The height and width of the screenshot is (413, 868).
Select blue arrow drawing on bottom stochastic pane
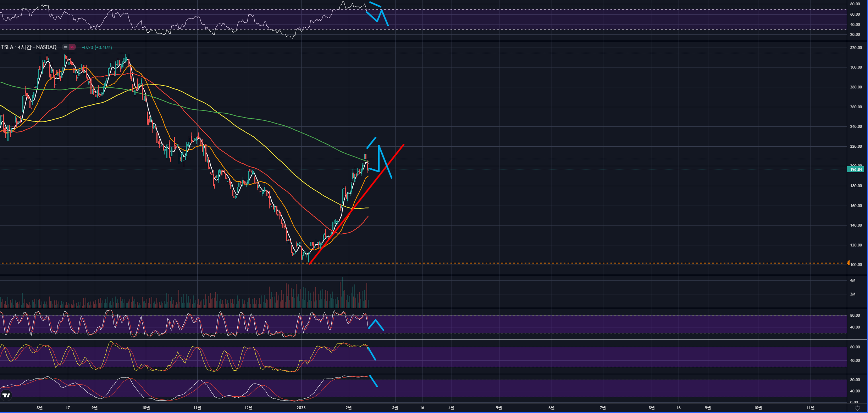click(x=373, y=381)
